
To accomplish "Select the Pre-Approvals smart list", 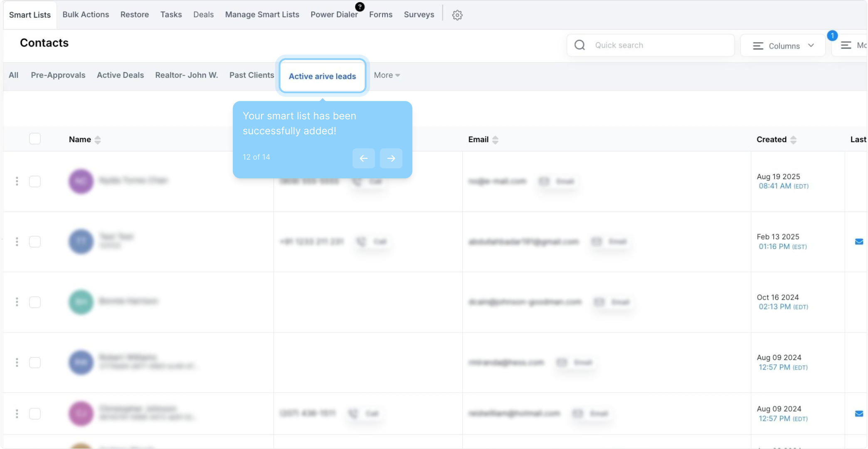I will [x=58, y=75].
